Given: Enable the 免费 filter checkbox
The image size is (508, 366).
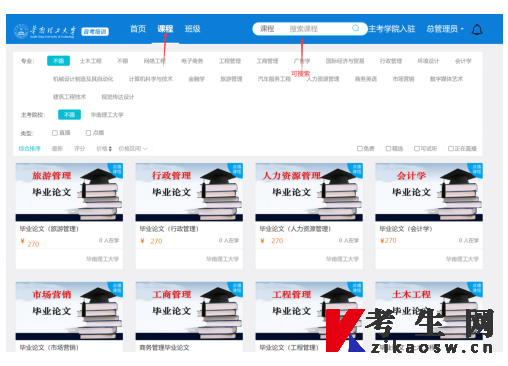Looking at the screenshot, I should 360,149.
